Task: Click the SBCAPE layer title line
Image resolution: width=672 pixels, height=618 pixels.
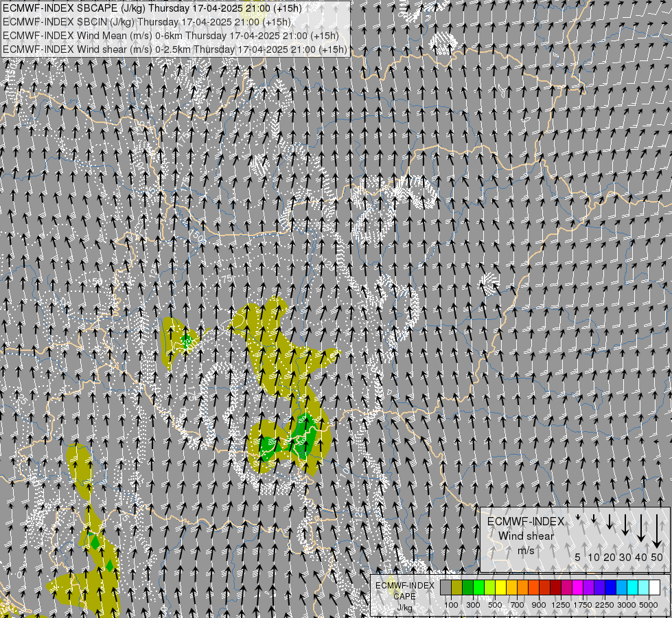Action: pos(152,8)
